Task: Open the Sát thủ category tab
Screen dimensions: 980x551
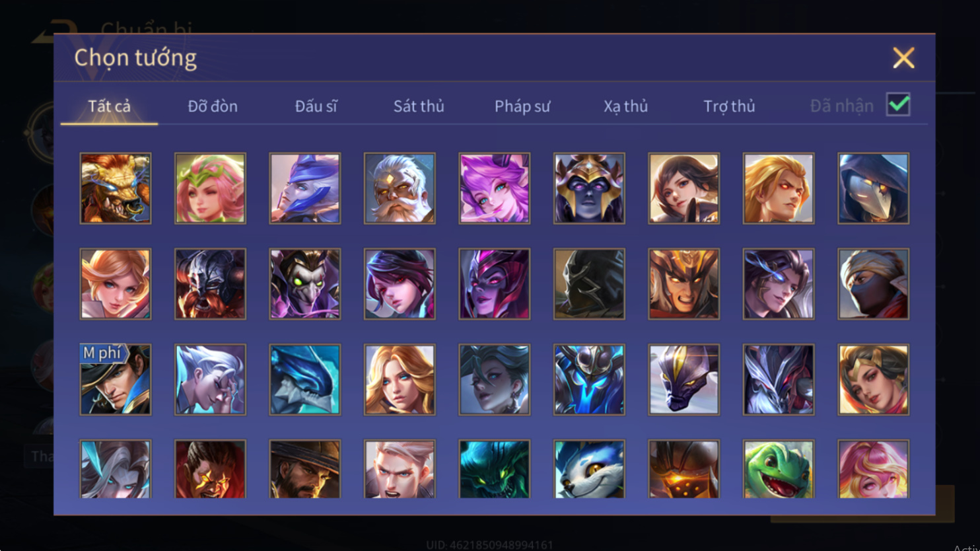Action: click(x=419, y=106)
